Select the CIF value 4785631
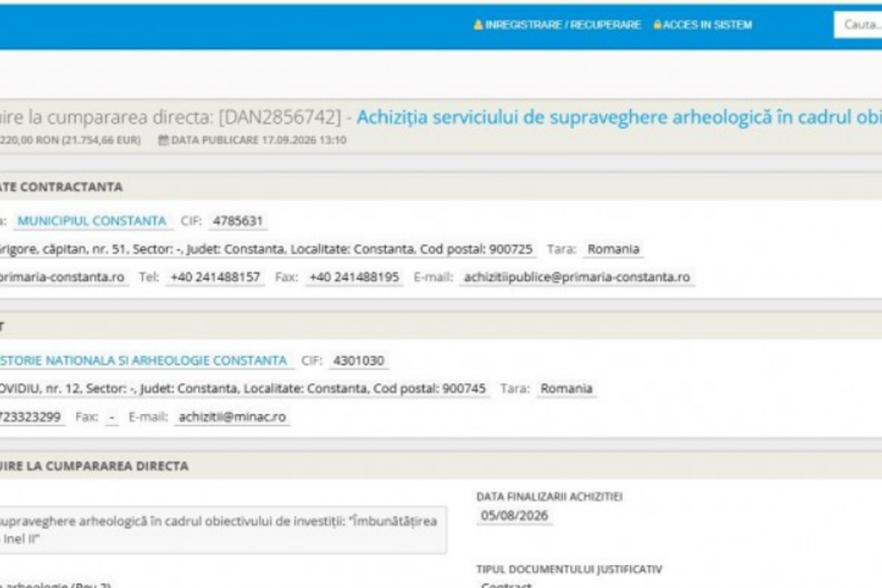 click(x=237, y=220)
